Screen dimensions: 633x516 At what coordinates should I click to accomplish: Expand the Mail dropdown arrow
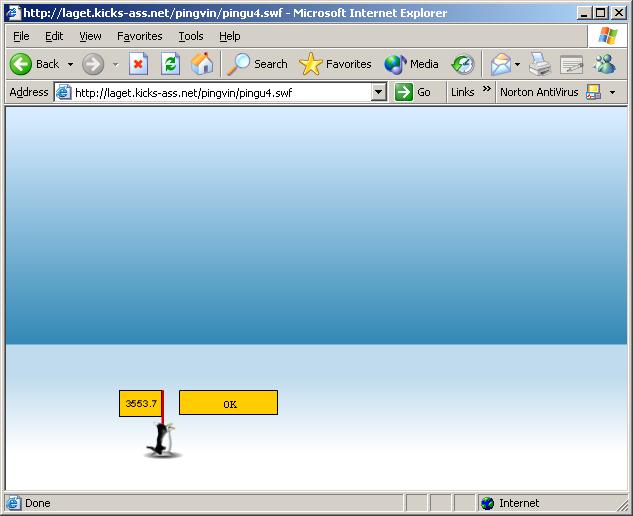pos(518,64)
